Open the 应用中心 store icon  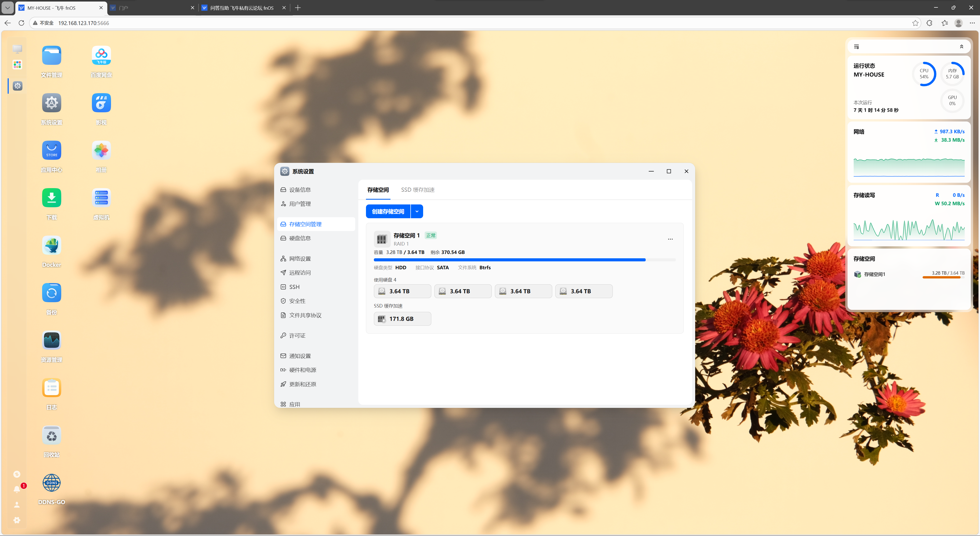click(51, 151)
